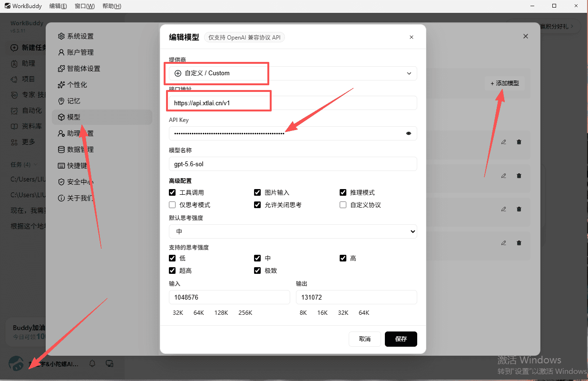Open the 窗口(W) menu
588x381 pixels.
coord(85,6)
